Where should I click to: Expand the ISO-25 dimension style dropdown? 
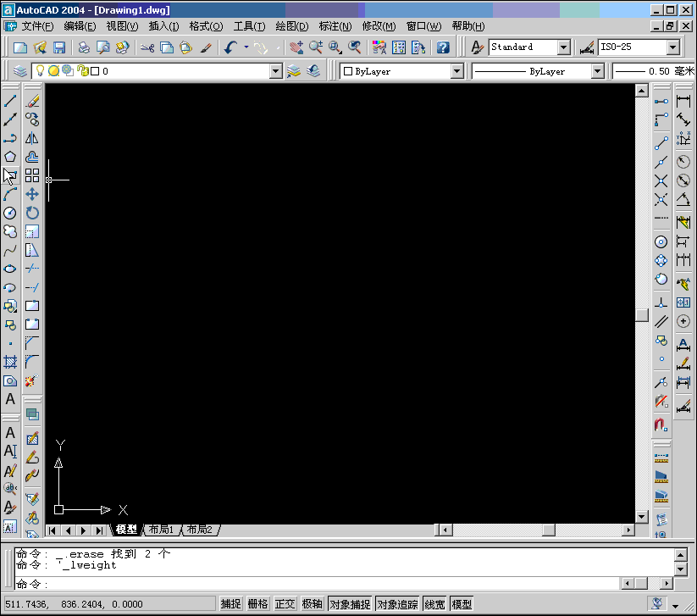tap(673, 47)
